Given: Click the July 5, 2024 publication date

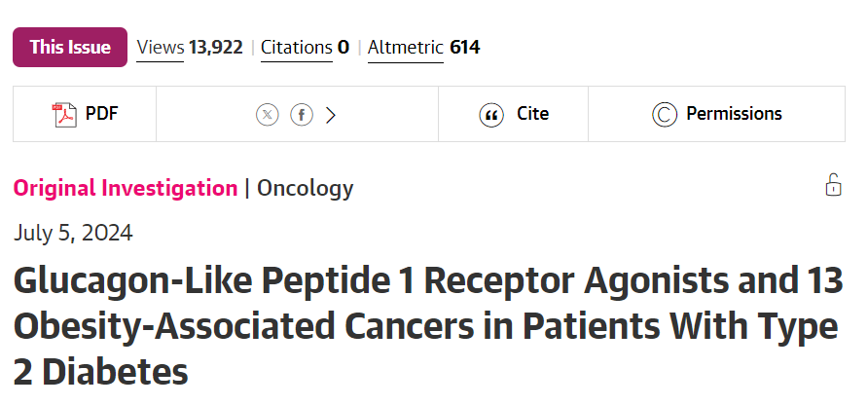Looking at the screenshot, I should 74,234.
